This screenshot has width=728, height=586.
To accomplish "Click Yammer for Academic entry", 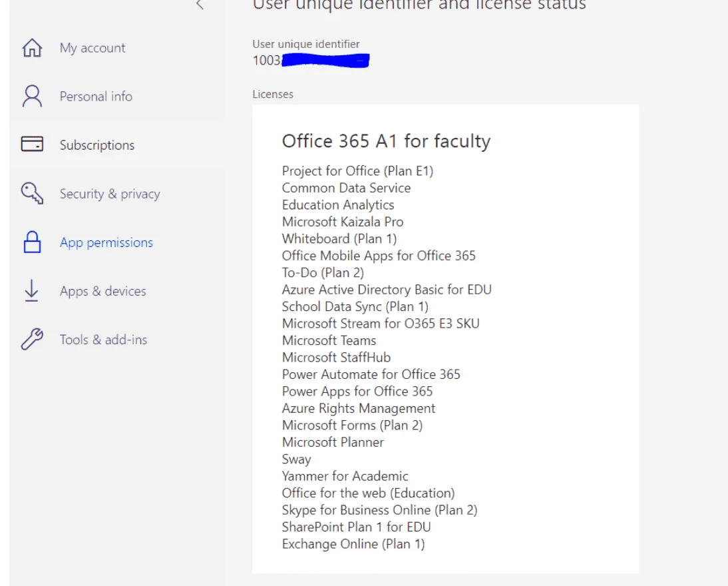I will (345, 476).
